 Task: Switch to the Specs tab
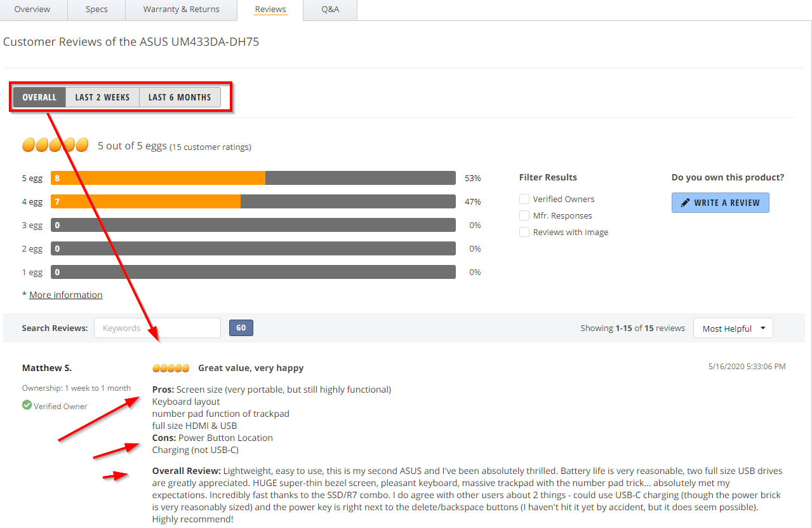(x=97, y=10)
